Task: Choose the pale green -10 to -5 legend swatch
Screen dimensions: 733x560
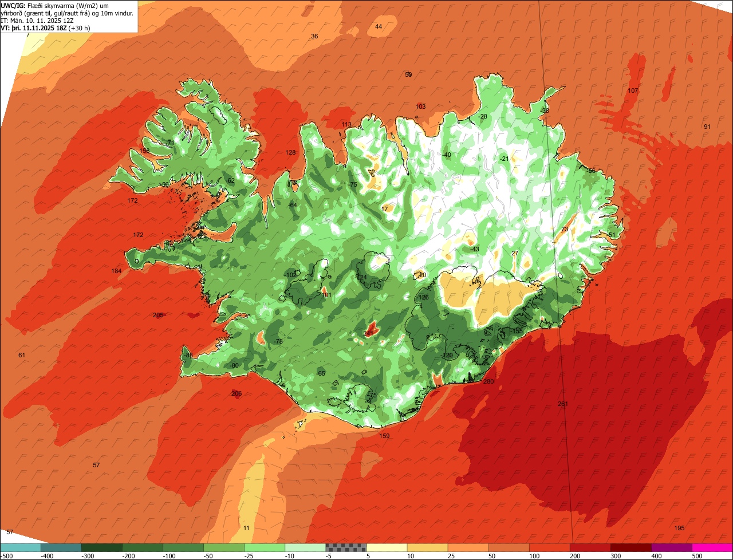Action: pyautogui.click(x=305, y=547)
